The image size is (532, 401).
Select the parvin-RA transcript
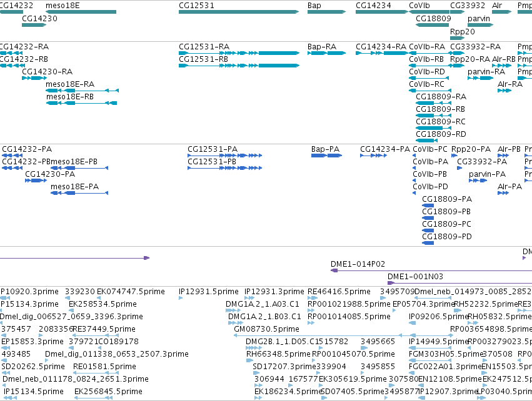point(480,78)
